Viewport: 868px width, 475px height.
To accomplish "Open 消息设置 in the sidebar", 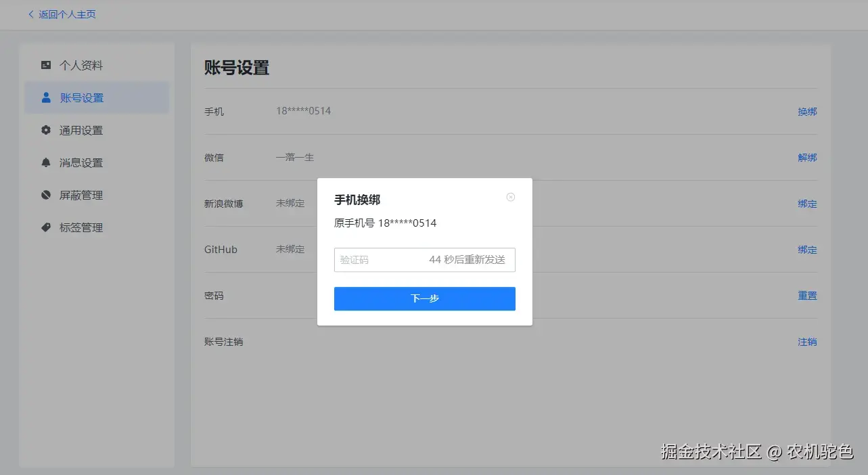I will tap(97, 163).
